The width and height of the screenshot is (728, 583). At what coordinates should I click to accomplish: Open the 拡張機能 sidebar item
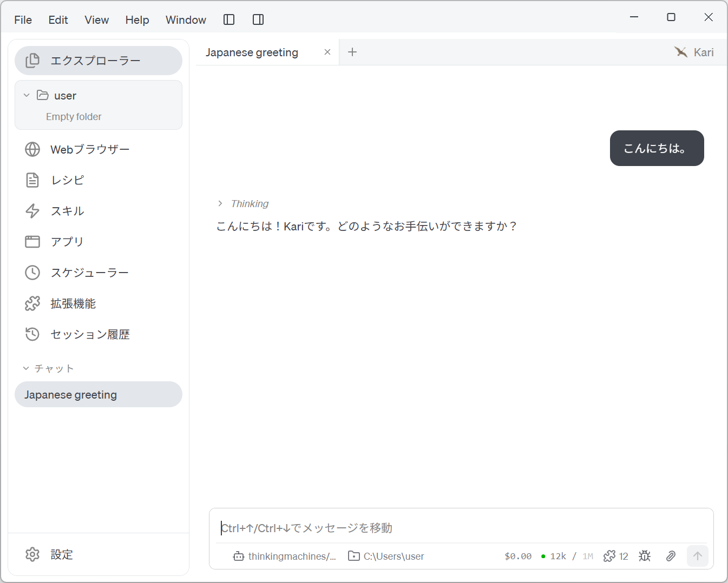(99, 303)
